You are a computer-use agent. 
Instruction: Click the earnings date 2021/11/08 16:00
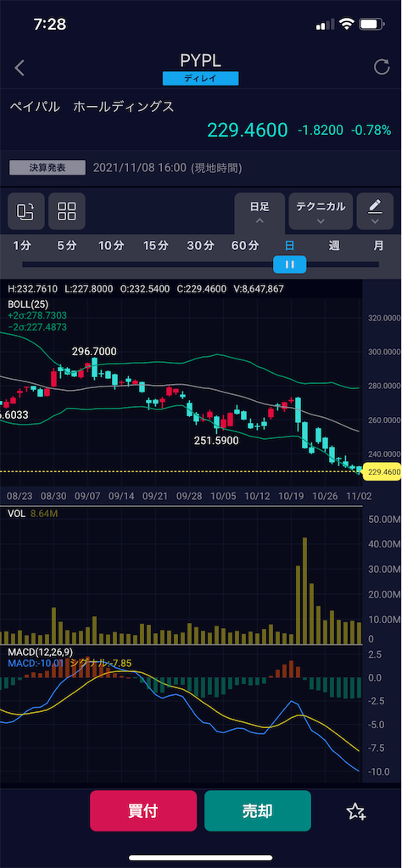point(140,168)
